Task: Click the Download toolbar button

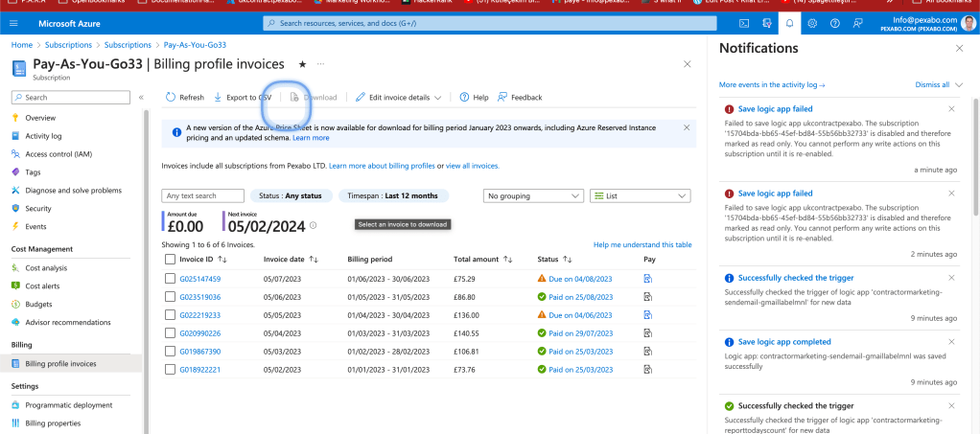Action: click(314, 98)
